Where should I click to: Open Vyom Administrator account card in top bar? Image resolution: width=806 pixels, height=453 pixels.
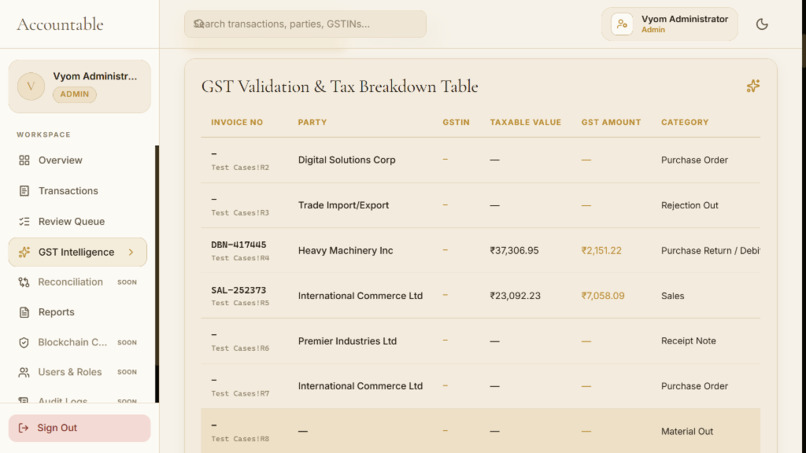click(x=669, y=24)
